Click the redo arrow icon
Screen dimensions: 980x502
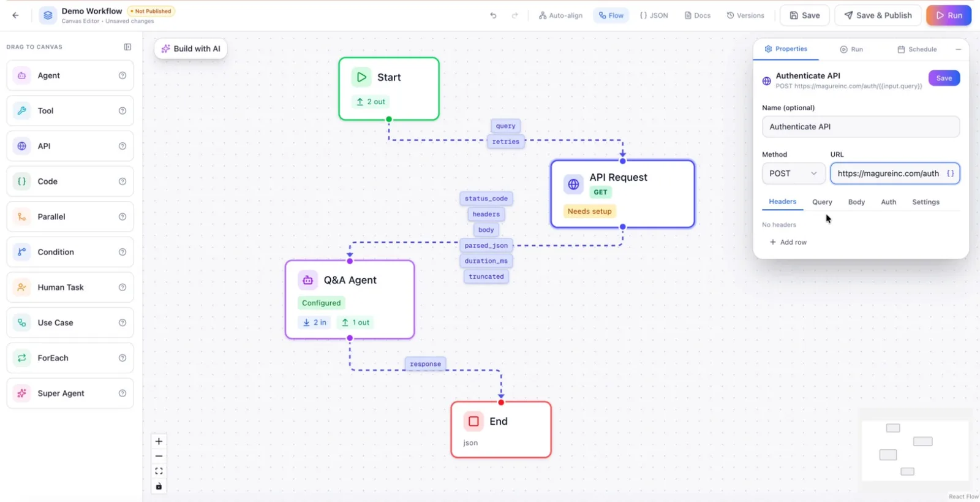click(514, 15)
